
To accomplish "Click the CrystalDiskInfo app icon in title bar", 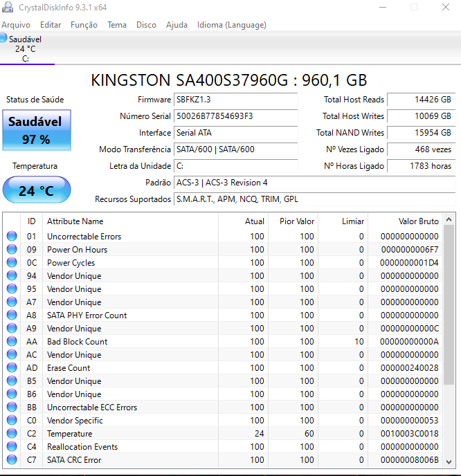I will [x=8, y=7].
